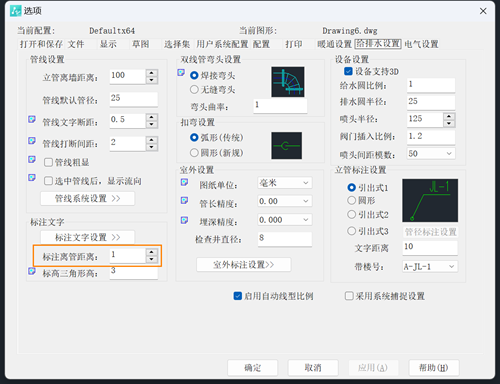Switch to the 打开和保存 tab
500x384 pixels.
41,44
